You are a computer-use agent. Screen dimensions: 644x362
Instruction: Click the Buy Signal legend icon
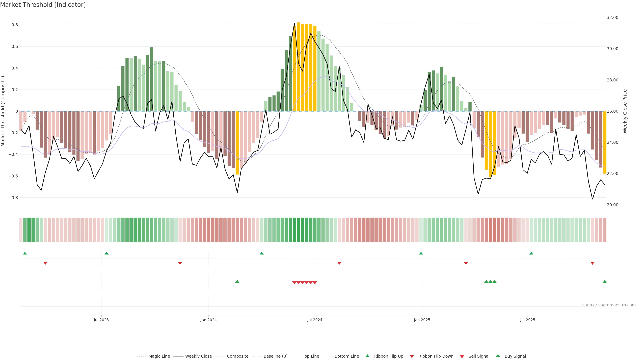(x=498, y=356)
